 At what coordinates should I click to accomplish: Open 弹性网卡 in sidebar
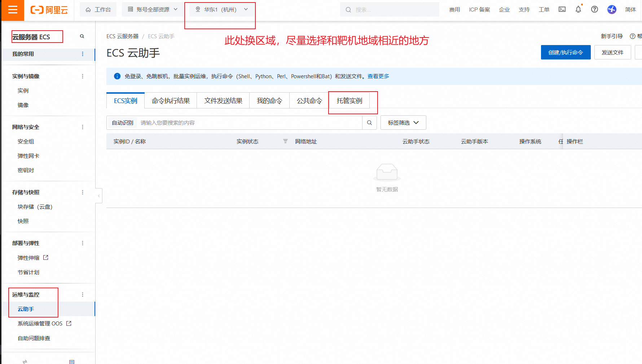point(28,156)
